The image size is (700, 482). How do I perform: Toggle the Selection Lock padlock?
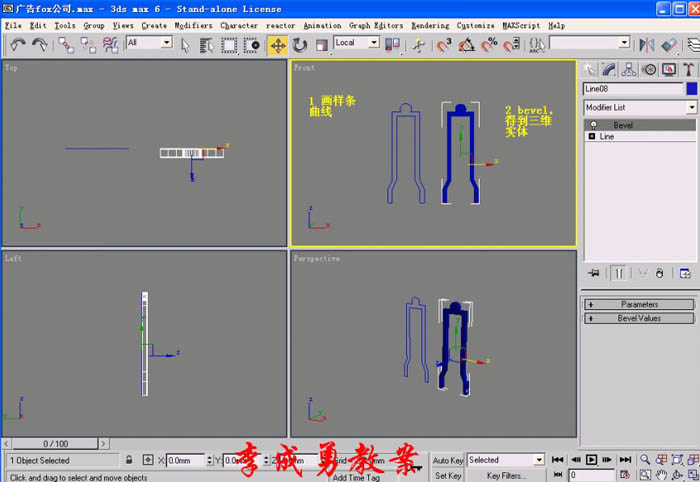129,460
